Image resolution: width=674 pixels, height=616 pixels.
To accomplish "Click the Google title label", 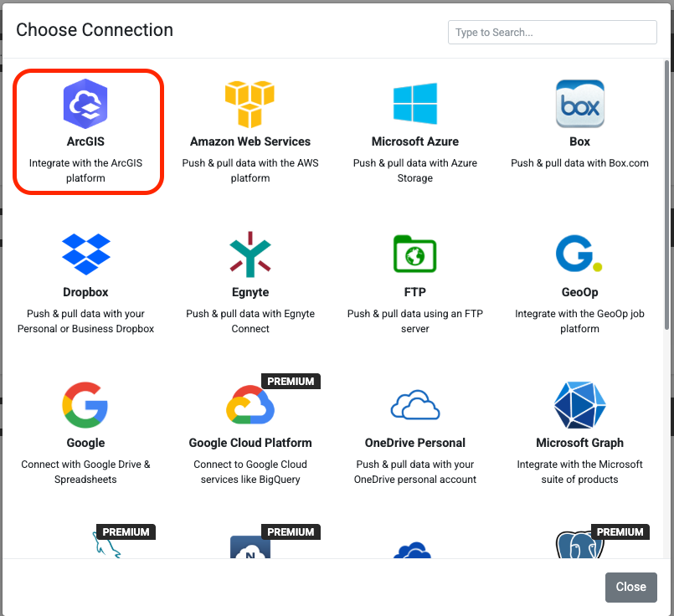I will (x=85, y=443).
